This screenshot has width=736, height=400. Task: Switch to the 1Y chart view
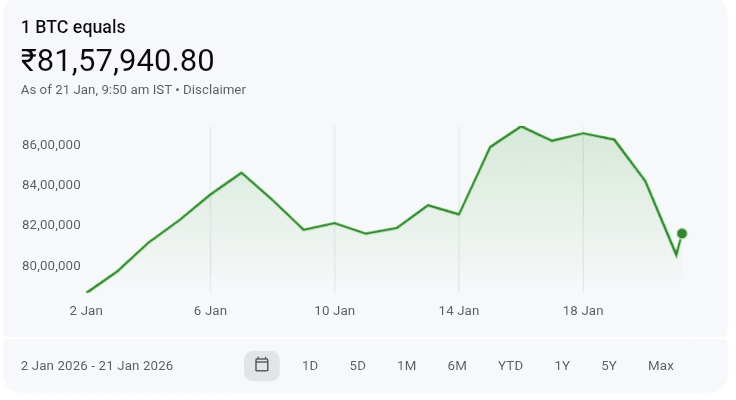coord(562,365)
